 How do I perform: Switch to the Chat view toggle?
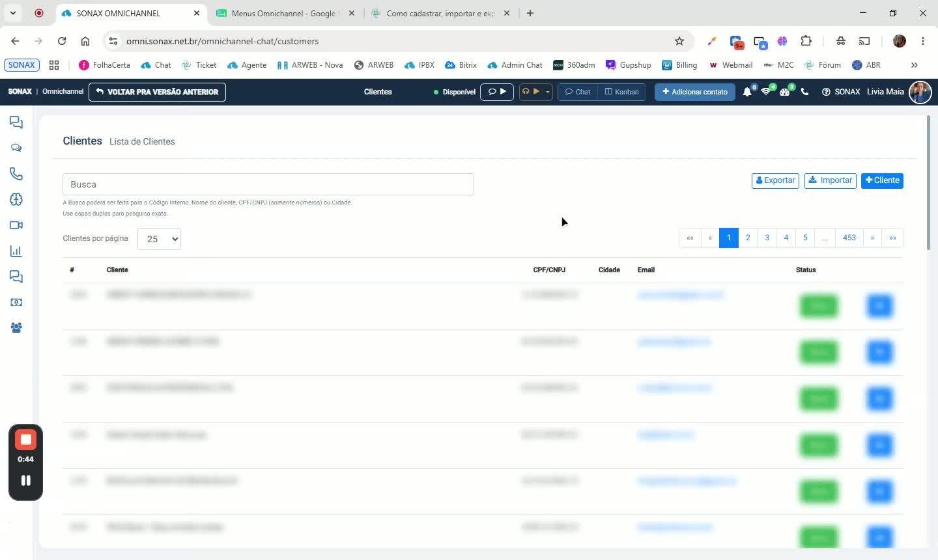point(578,92)
